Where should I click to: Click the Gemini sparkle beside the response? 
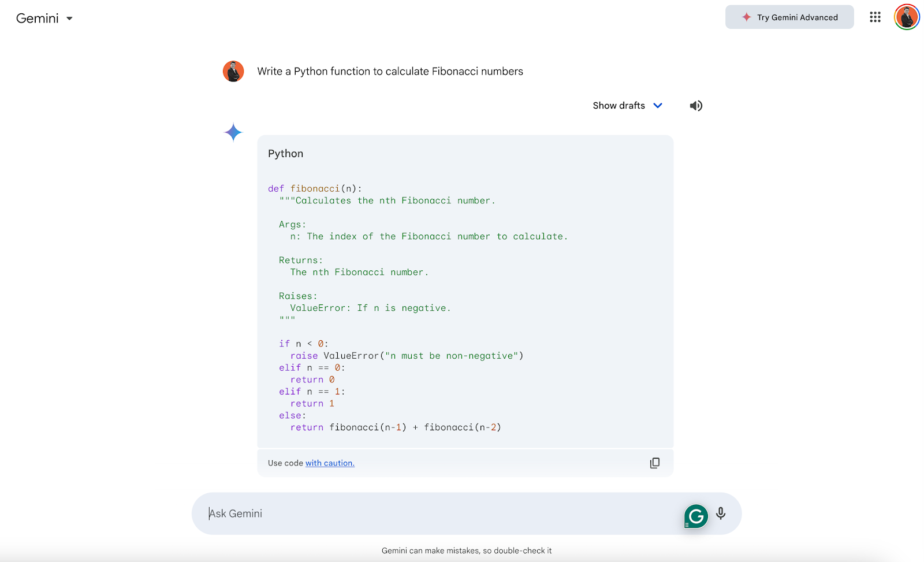click(233, 132)
